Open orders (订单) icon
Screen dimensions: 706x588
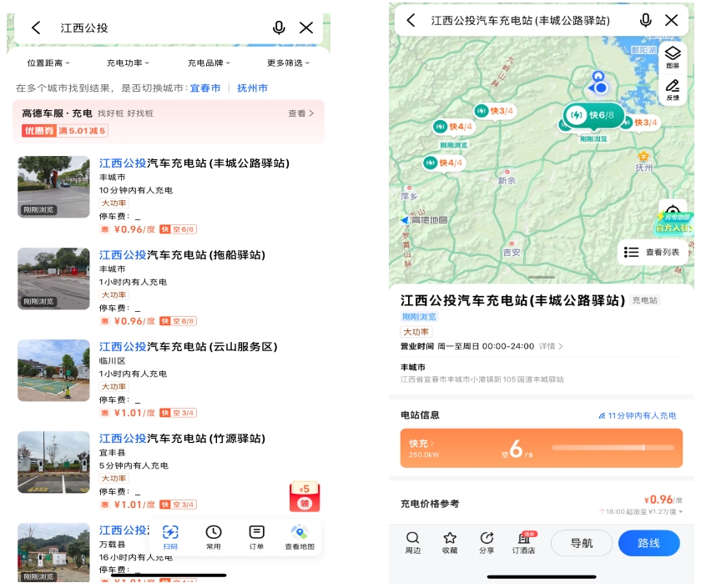coord(256,535)
